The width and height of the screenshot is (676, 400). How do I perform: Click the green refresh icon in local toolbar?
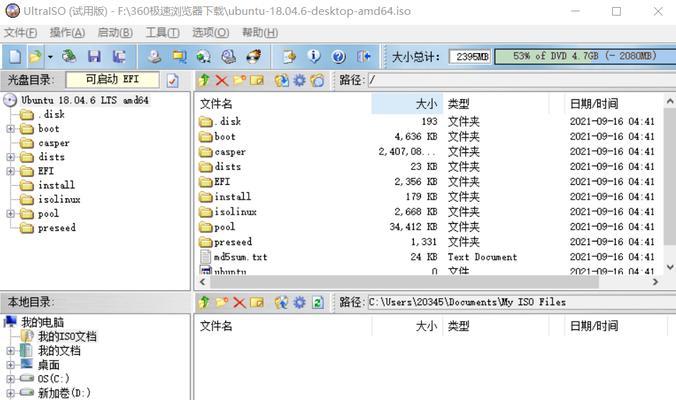318,303
